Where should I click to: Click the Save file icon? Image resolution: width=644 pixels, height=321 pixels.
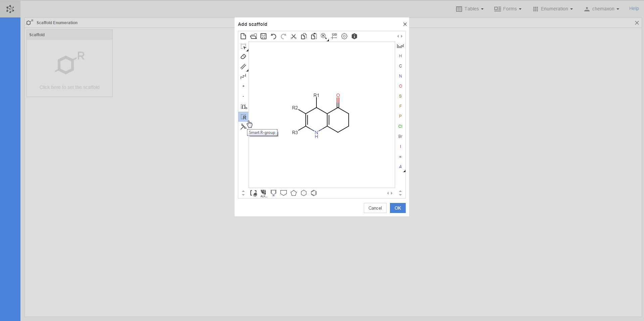[263, 36]
